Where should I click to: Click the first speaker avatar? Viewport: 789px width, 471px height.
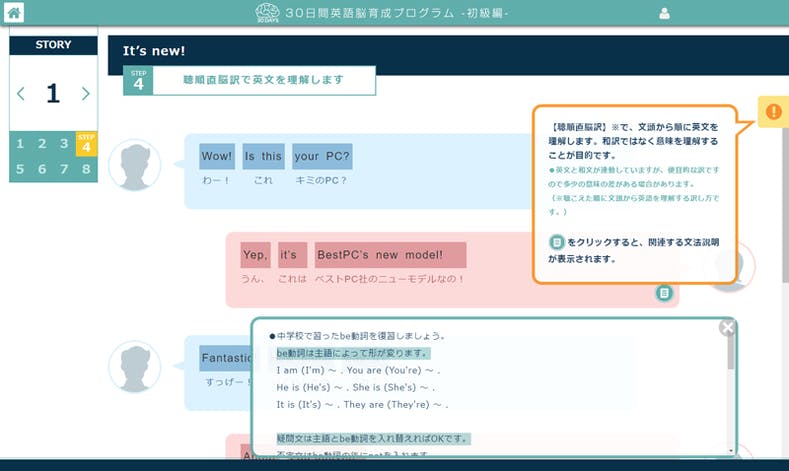134,164
